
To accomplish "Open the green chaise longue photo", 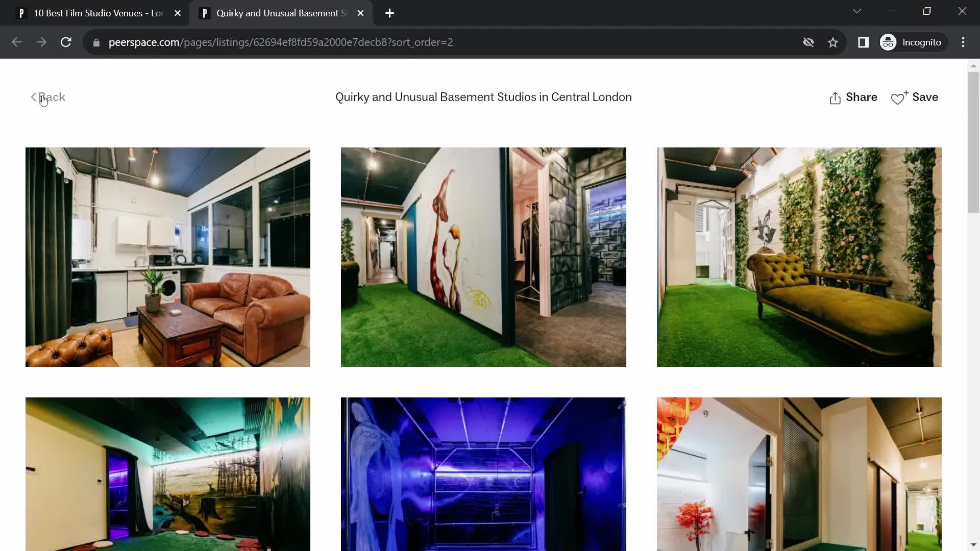I will click(x=799, y=257).
